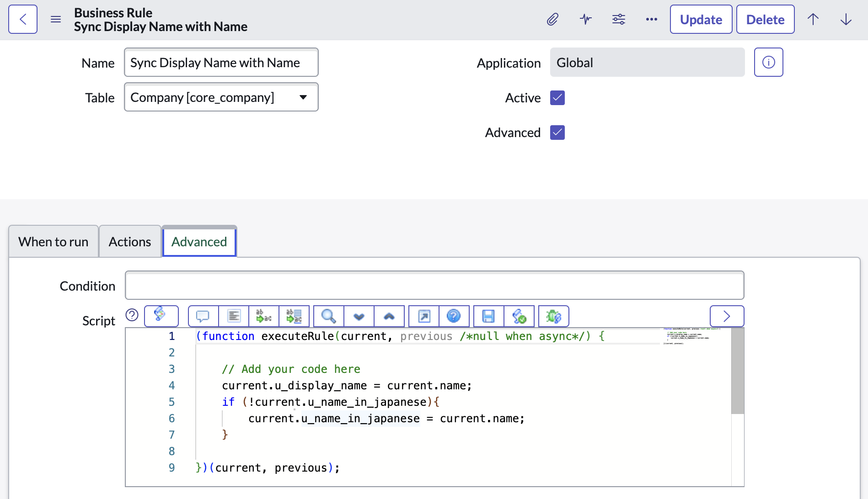Expand the script editor side panel
Viewport: 868px width, 499px height.
(x=727, y=316)
